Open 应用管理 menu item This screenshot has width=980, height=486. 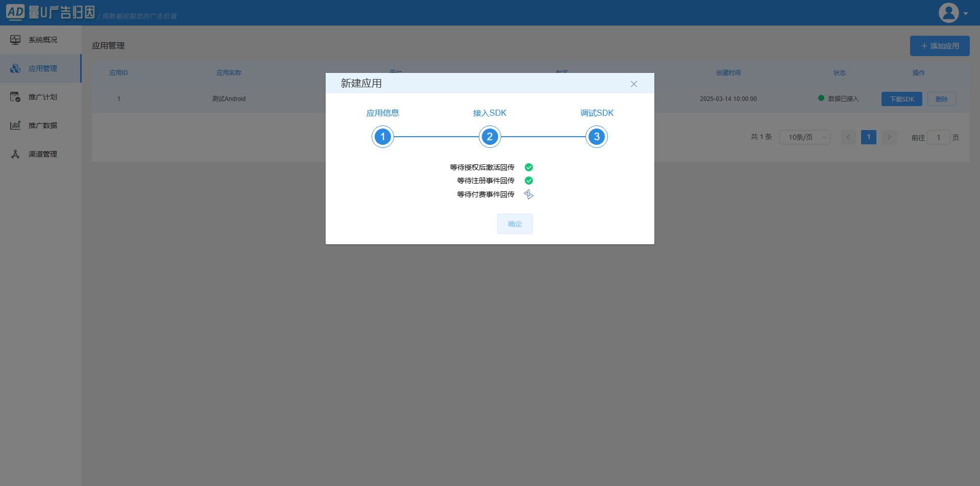click(x=41, y=68)
